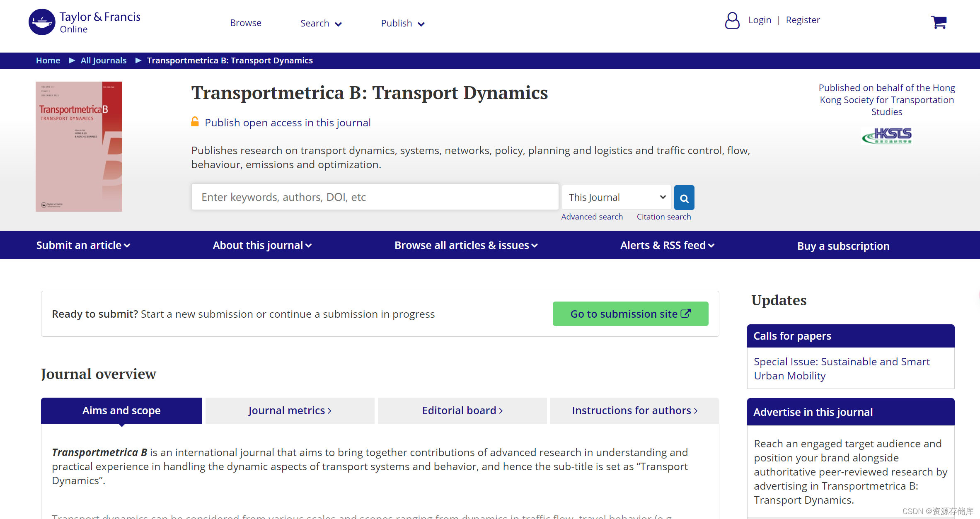980x519 pixels.
Task: Click the Go to submission site button
Action: pyautogui.click(x=630, y=314)
